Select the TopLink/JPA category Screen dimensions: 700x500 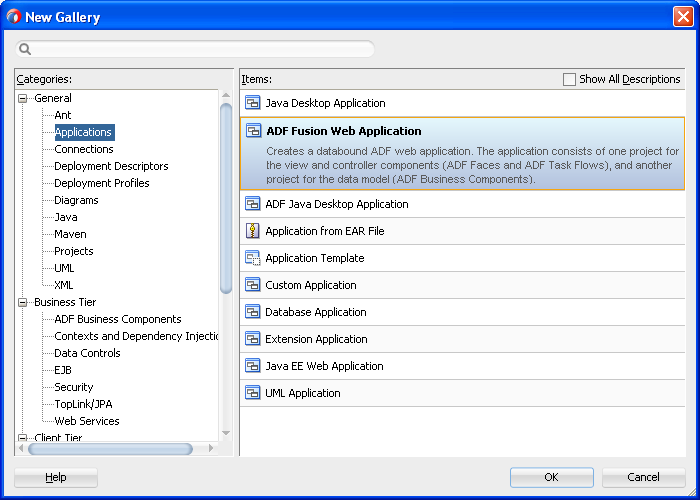point(83,404)
